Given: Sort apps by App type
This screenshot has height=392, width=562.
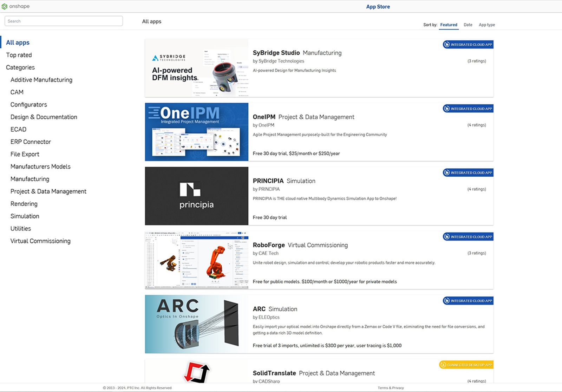Looking at the screenshot, I should coord(486,25).
